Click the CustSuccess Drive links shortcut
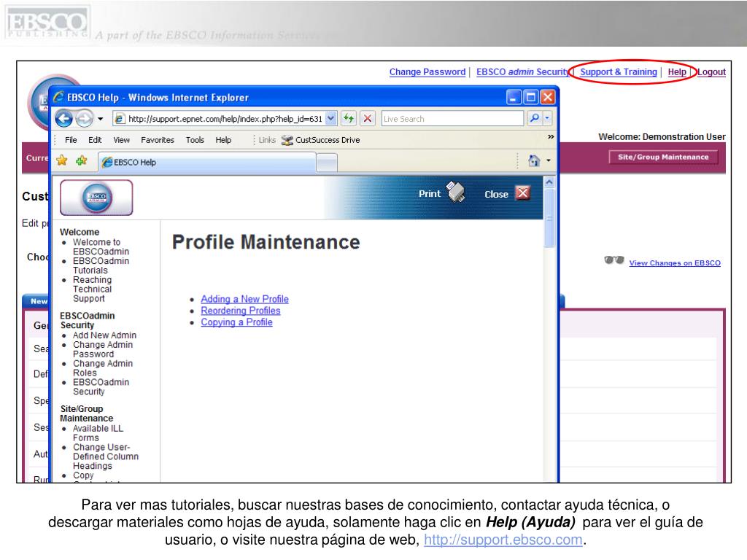The width and height of the screenshot is (747, 560). [321, 140]
